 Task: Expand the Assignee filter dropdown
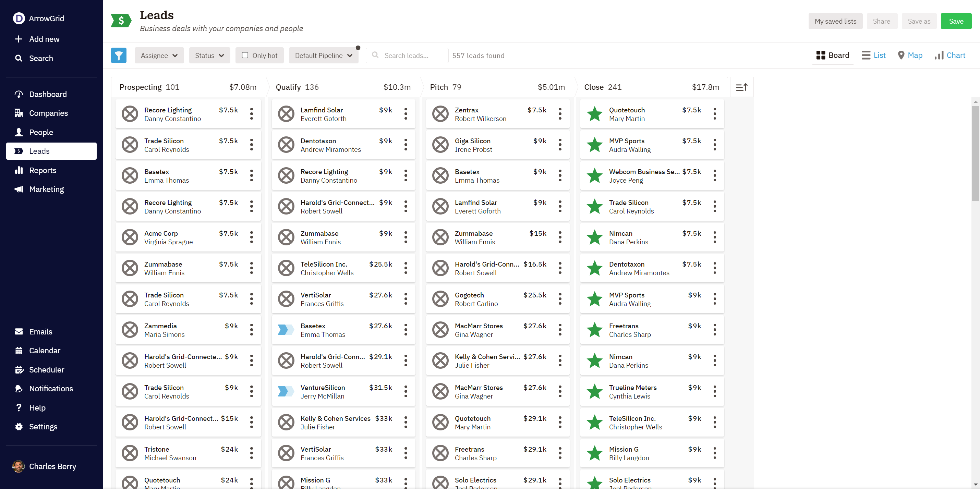pos(159,56)
